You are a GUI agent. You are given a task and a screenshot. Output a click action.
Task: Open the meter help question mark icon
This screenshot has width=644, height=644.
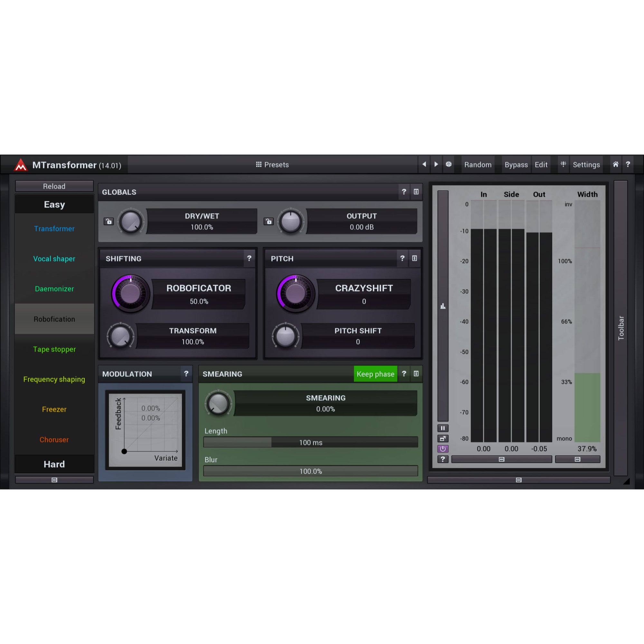443,459
